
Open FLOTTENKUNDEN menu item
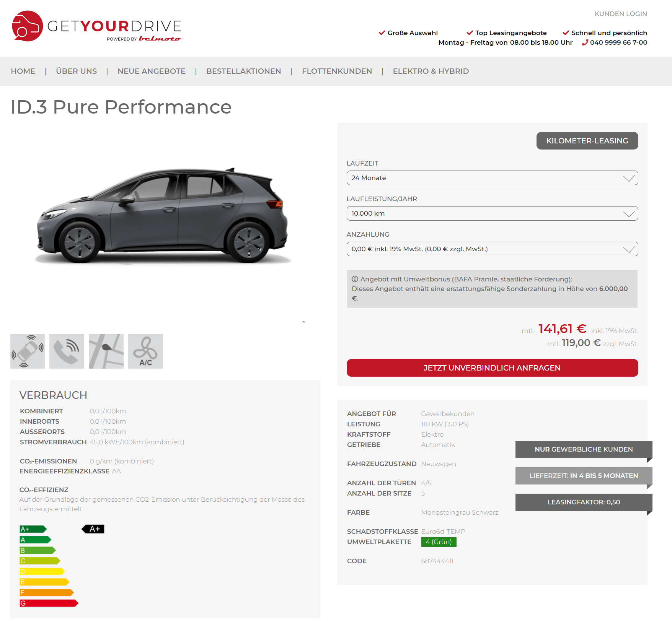pyautogui.click(x=337, y=71)
